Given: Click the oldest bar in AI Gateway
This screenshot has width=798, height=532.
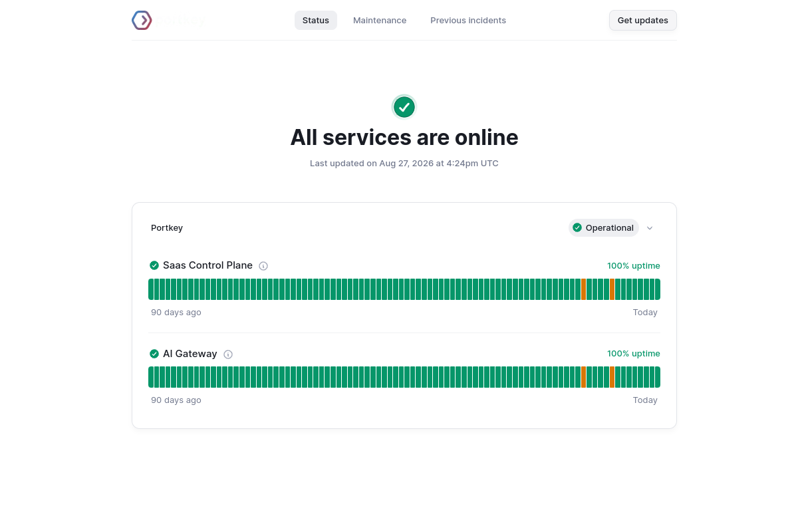Looking at the screenshot, I should click(x=151, y=377).
